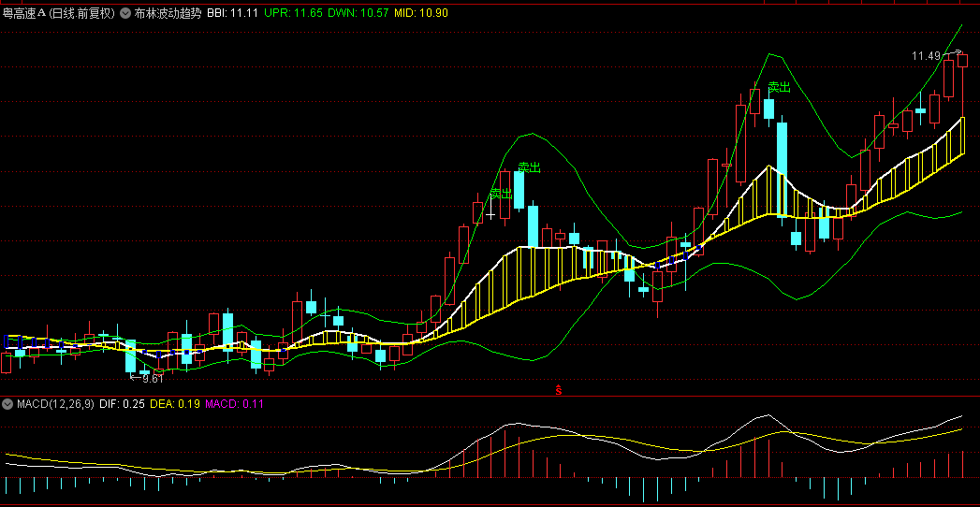This screenshot has height=507, width=980.
Task: Click the magenta MACD: 0.11 value
Action: click(x=234, y=404)
